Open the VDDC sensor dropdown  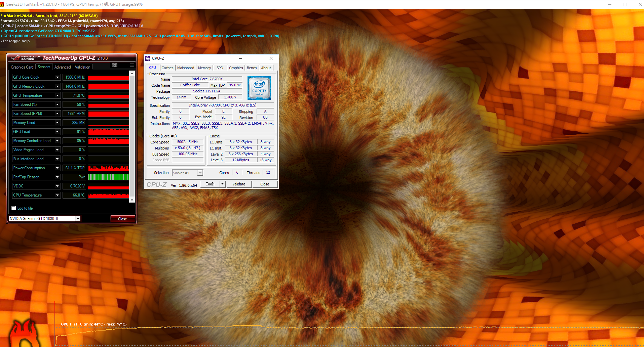point(57,186)
